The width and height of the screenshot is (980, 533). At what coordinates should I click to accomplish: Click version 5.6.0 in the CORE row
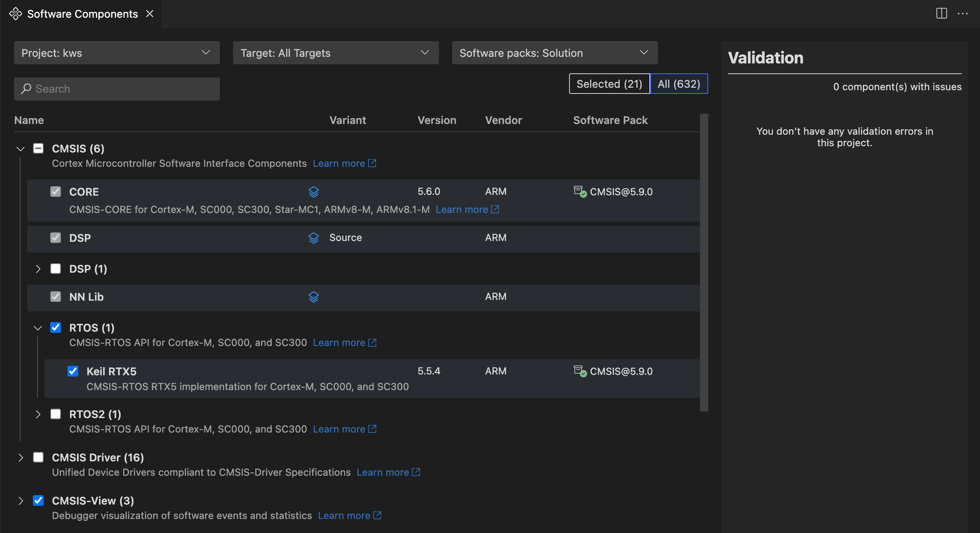point(429,192)
